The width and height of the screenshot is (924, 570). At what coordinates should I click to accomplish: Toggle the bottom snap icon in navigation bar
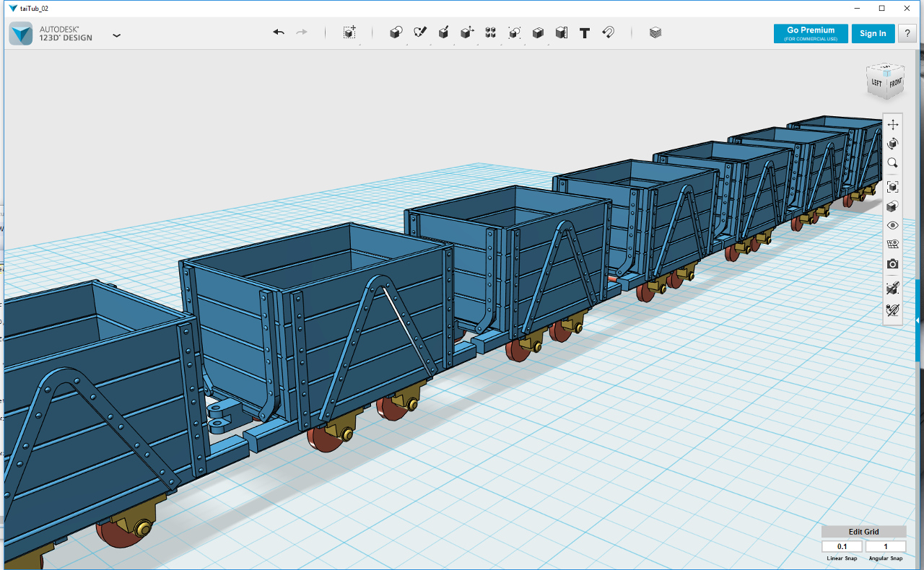(x=893, y=310)
